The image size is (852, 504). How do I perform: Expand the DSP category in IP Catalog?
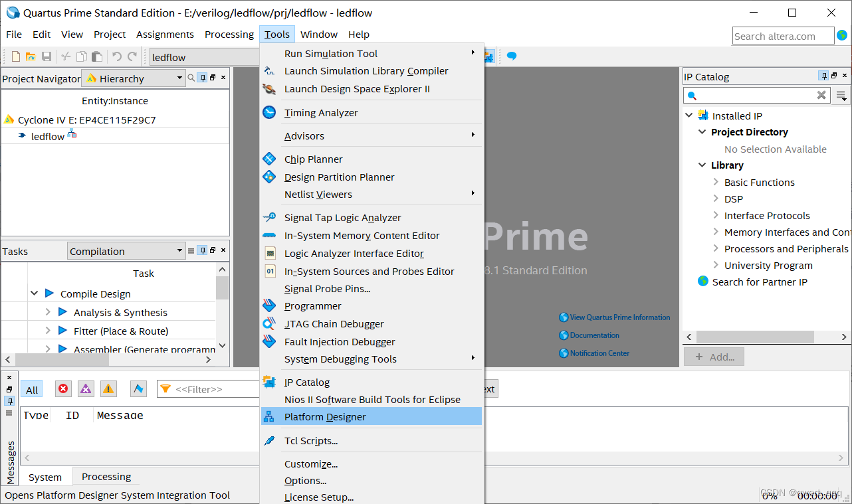point(716,199)
